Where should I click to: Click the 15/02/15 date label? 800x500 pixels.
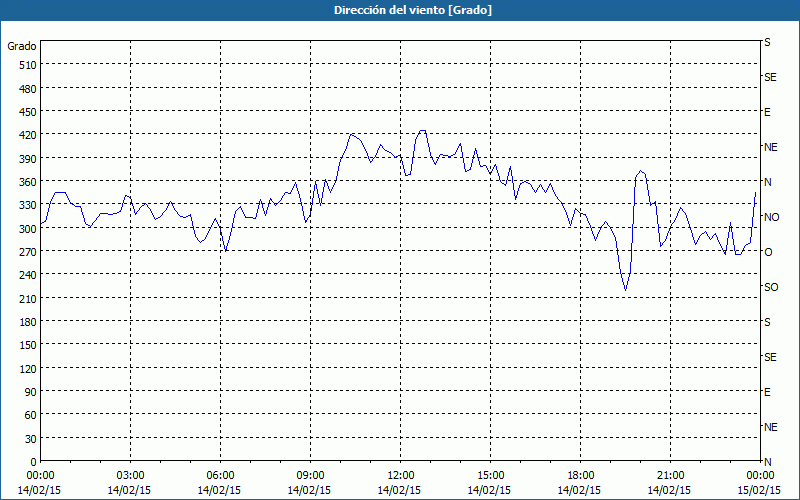(x=759, y=490)
